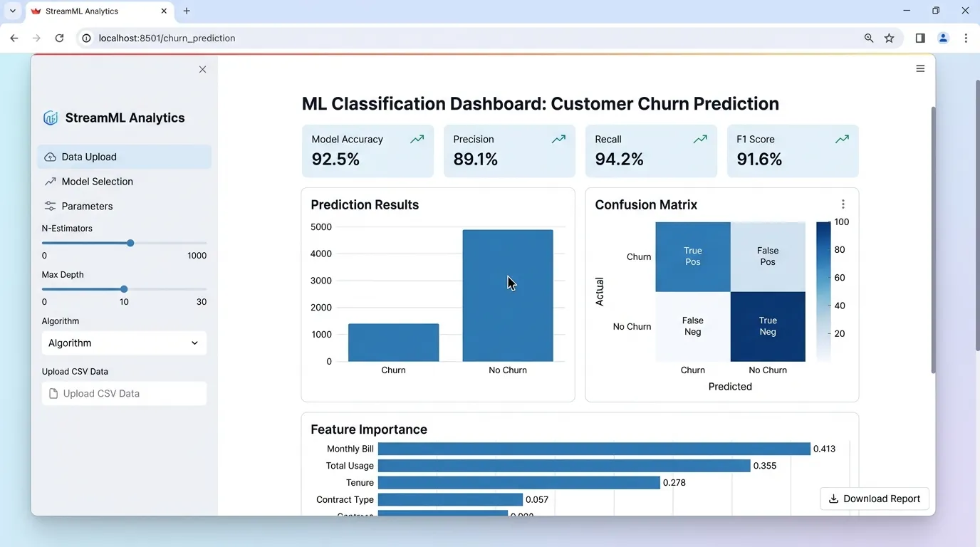Go to Model Selection in the sidebar
The width and height of the screenshot is (980, 547).
(x=97, y=182)
